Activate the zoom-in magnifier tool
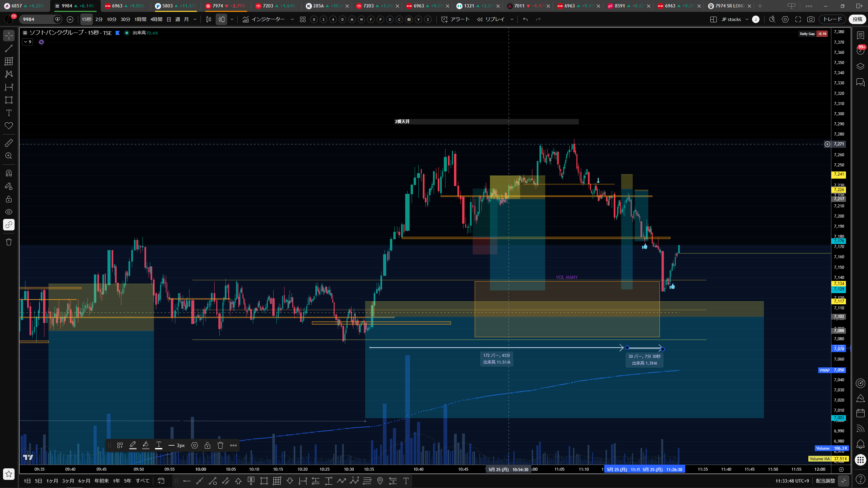This screenshot has width=868, height=488. pyautogui.click(x=9, y=156)
